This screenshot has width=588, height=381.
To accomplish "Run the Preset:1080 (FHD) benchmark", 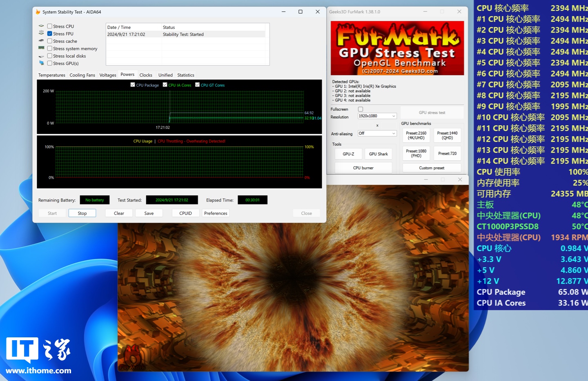I will [x=416, y=153].
